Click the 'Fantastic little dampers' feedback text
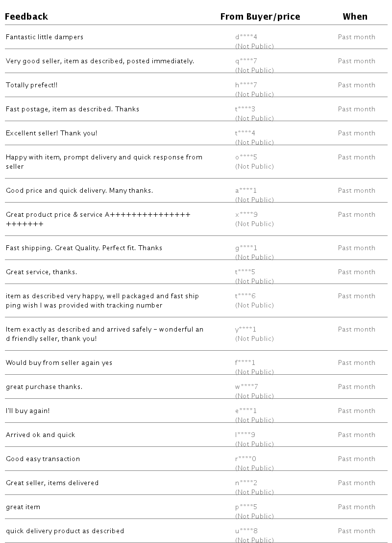 pos(45,37)
